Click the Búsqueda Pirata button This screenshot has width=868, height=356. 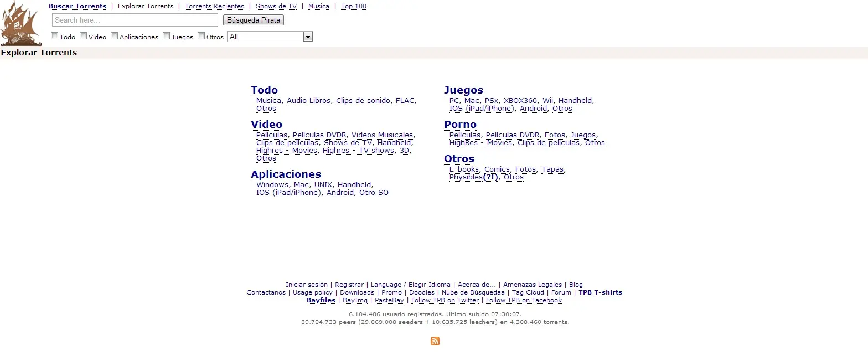point(254,20)
